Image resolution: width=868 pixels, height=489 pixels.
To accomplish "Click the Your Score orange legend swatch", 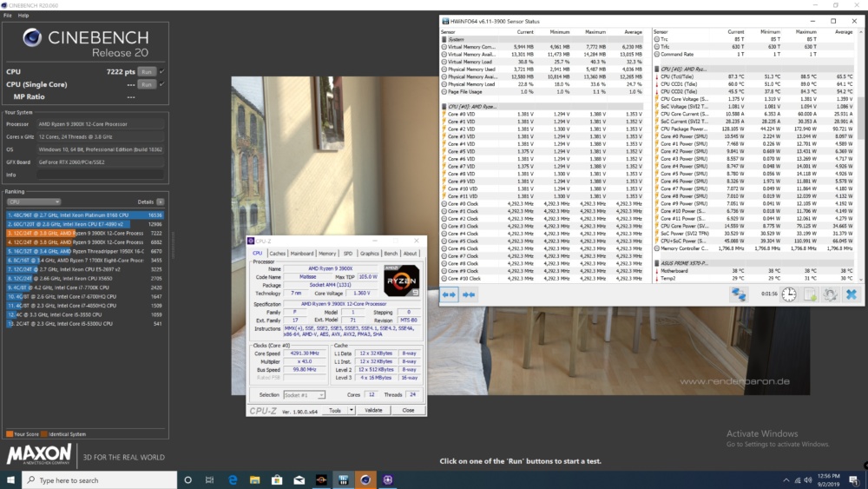I will 9,434.
